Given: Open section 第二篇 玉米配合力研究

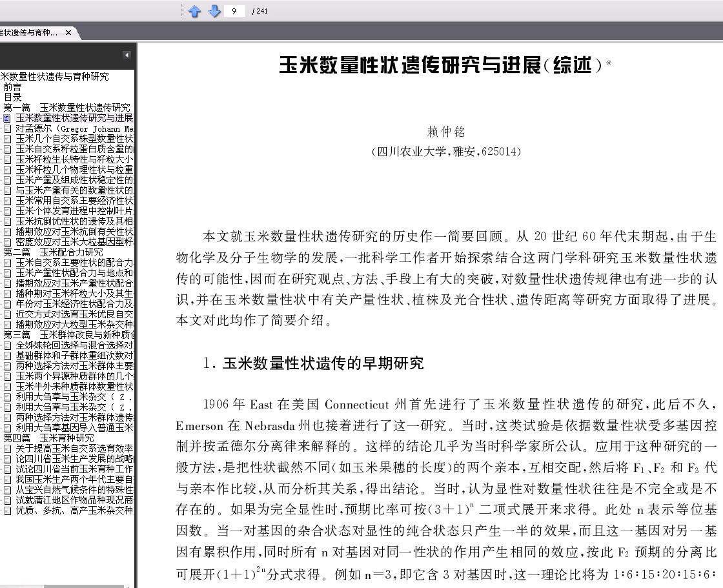Looking at the screenshot, I should coord(54,252).
